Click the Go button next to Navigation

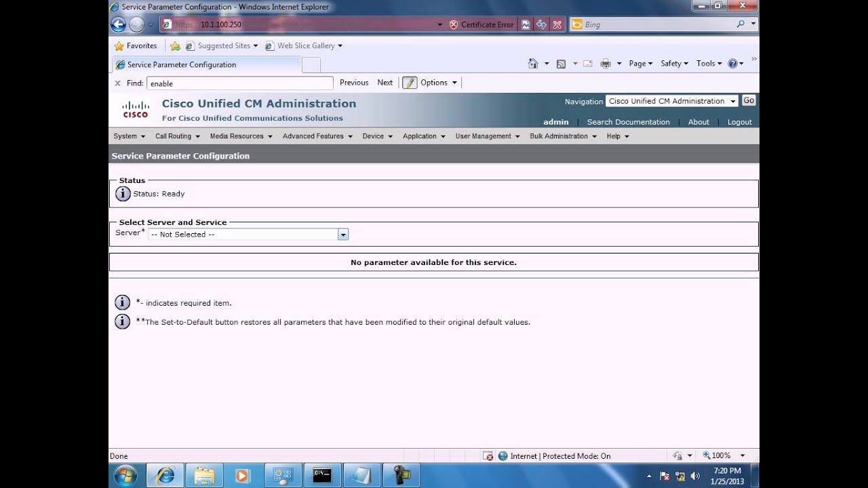[749, 100]
